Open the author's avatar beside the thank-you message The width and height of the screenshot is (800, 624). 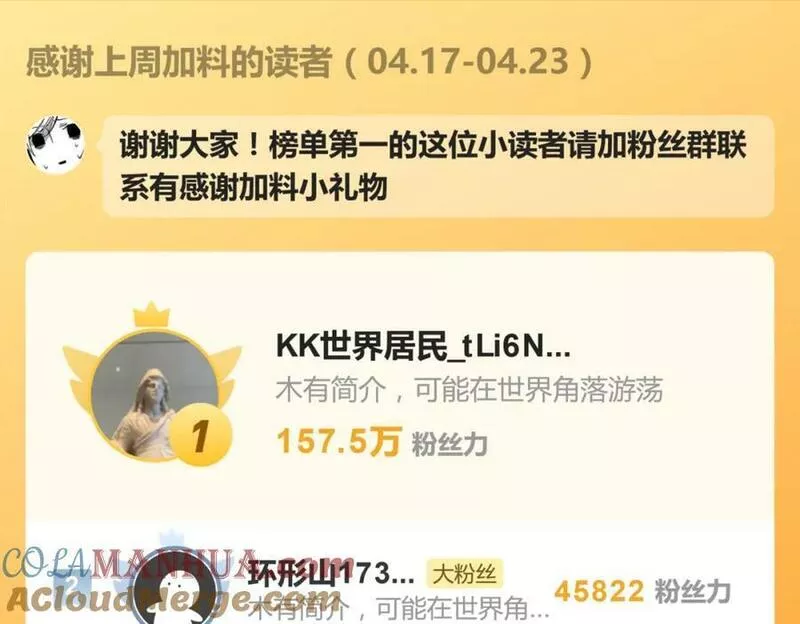point(56,144)
